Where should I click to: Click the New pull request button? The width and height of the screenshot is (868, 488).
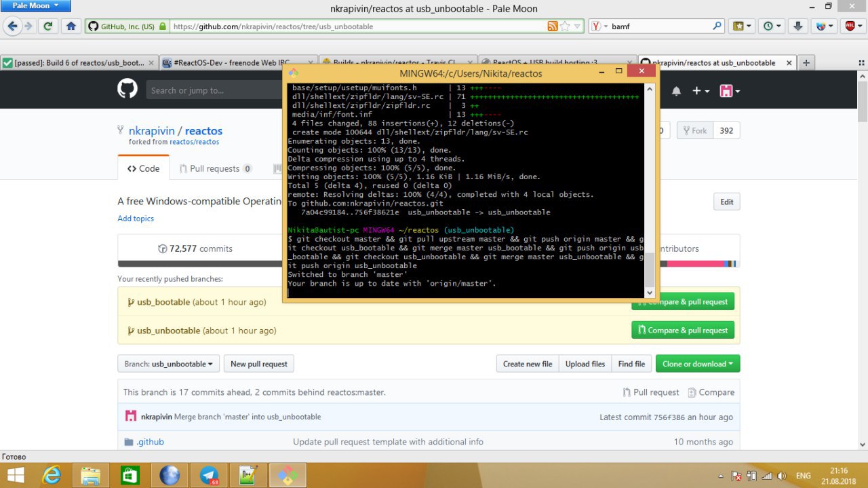[259, 364]
